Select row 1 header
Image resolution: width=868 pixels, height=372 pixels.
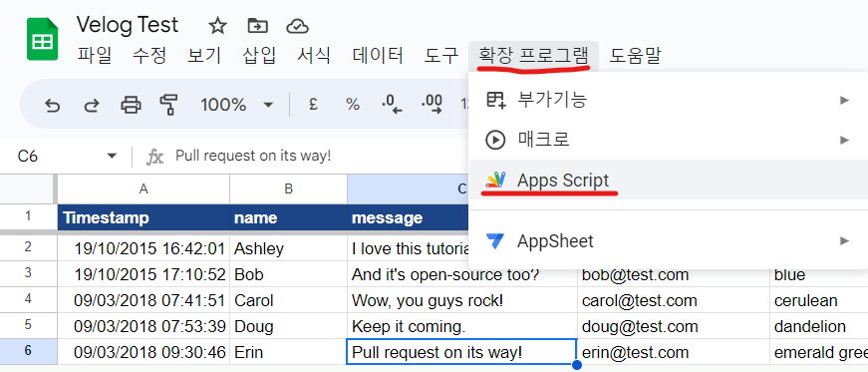[28, 217]
